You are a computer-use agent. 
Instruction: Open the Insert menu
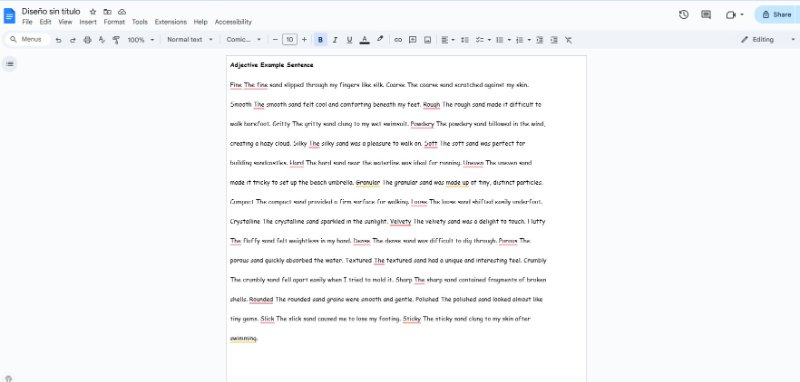pyautogui.click(x=88, y=22)
